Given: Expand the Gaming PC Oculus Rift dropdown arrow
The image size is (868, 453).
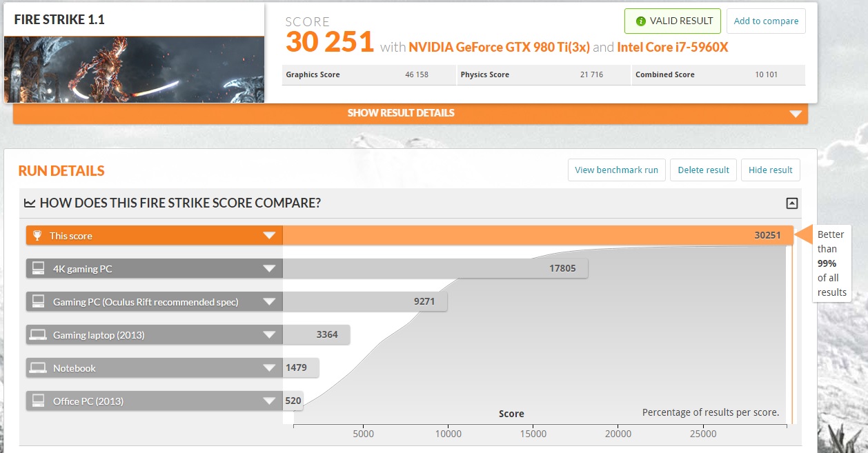Looking at the screenshot, I should coord(269,302).
